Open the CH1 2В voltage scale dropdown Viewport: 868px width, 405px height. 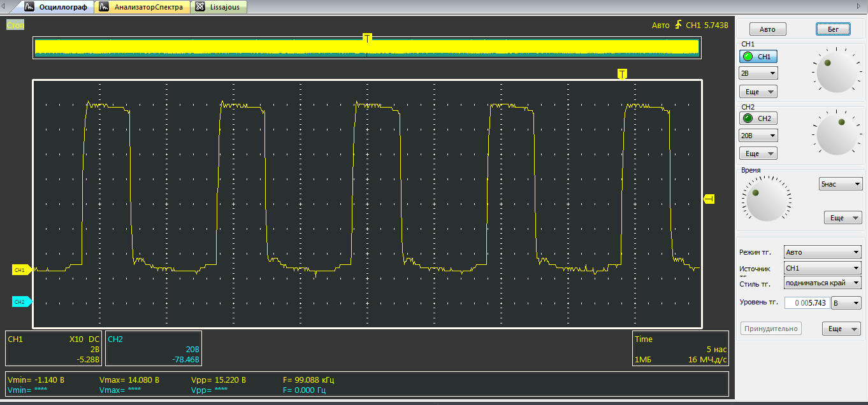pos(758,73)
